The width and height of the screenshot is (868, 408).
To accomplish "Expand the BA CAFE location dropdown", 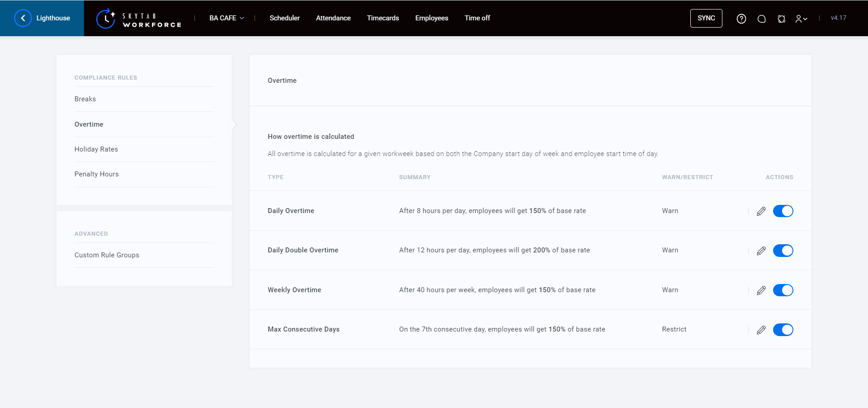I will 226,18.
